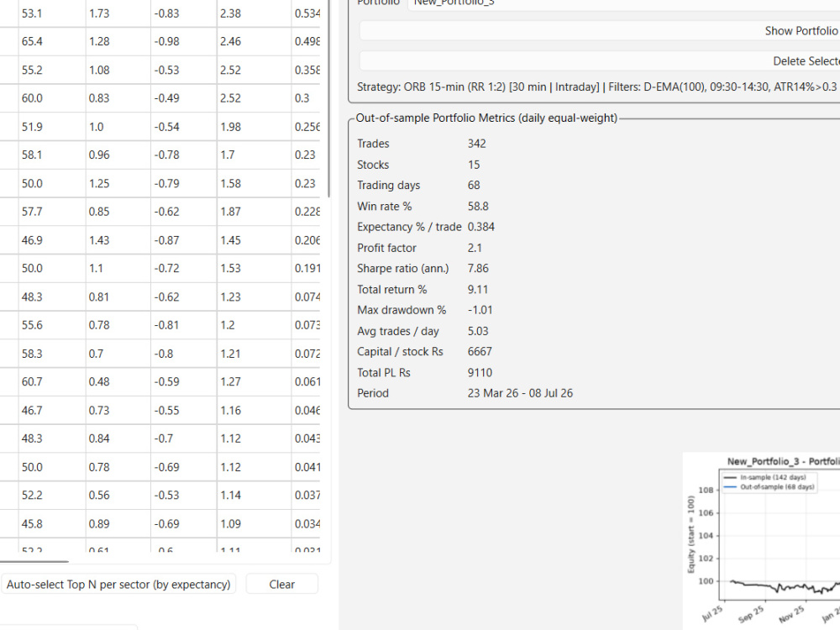Select the table cell reading 46.9
The width and height of the screenshot is (840, 630).
click(x=52, y=240)
